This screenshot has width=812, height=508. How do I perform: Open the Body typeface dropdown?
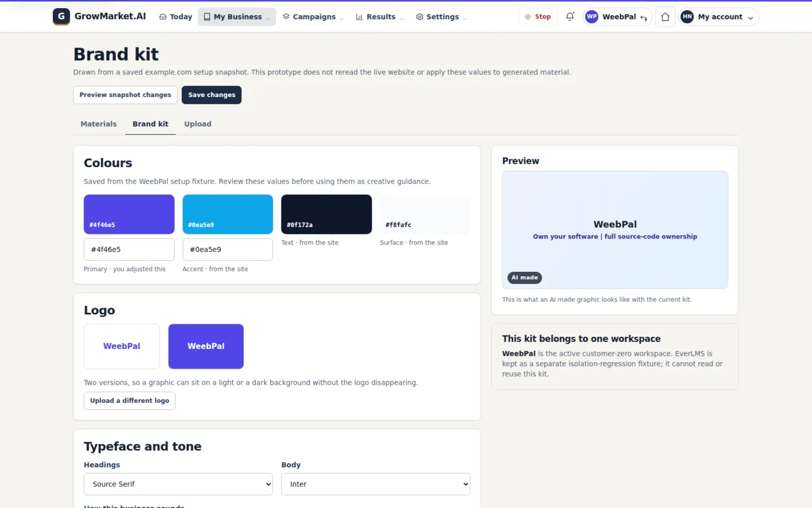click(x=376, y=484)
